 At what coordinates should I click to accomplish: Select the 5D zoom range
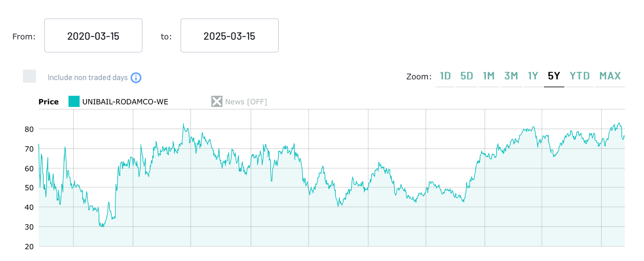tap(467, 76)
